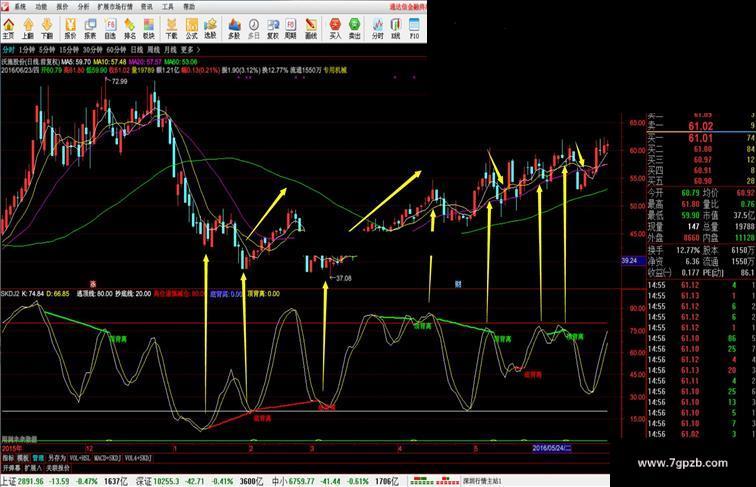The height and width of the screenshot is (487, 756).
Task: Click the 主页 home icon
Action: coord(9,28)
